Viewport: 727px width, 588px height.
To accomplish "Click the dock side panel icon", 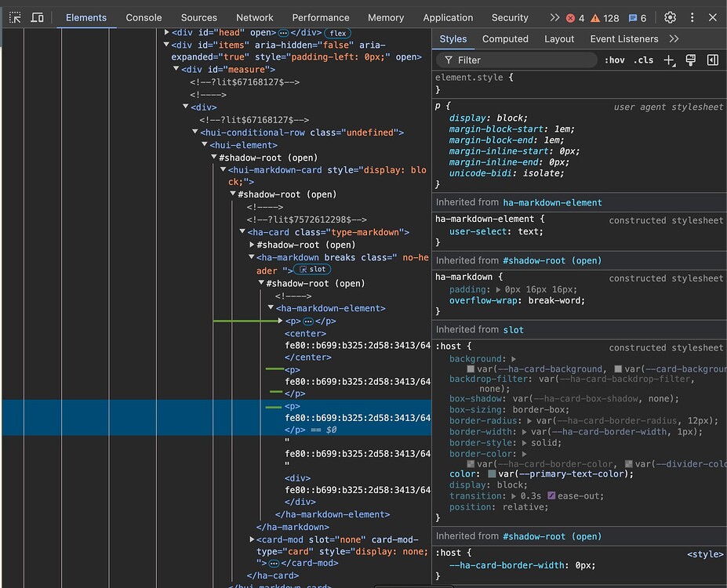I will coord(712,60).
